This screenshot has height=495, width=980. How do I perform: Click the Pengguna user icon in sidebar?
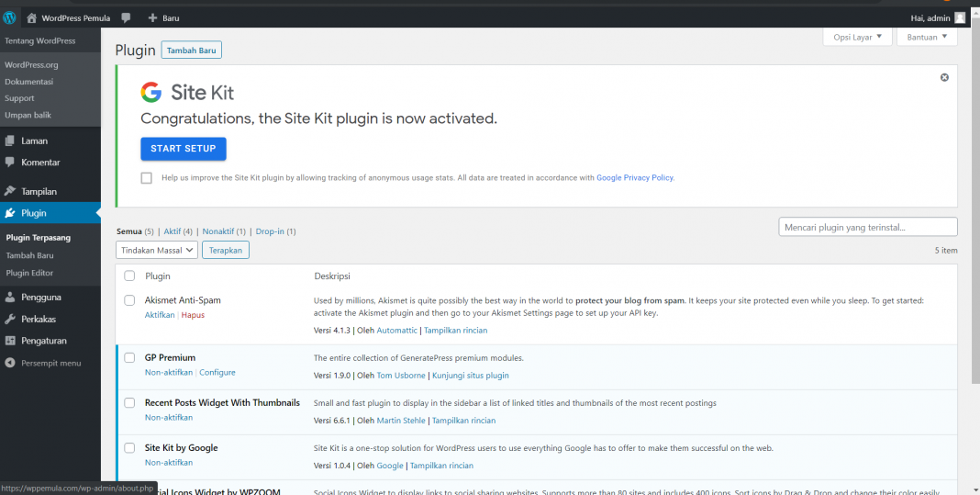10,298
